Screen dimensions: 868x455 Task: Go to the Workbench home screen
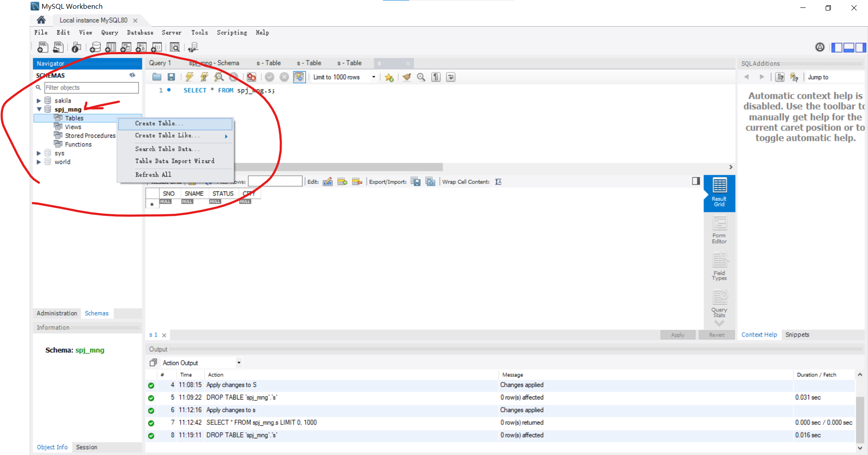(x=41, y=20)
